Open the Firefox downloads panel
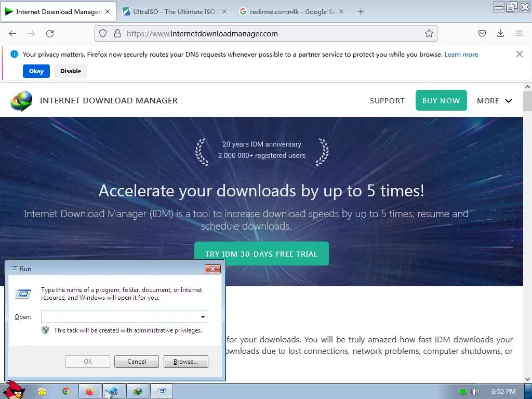The image size is (532, 399). pos(500,33)
